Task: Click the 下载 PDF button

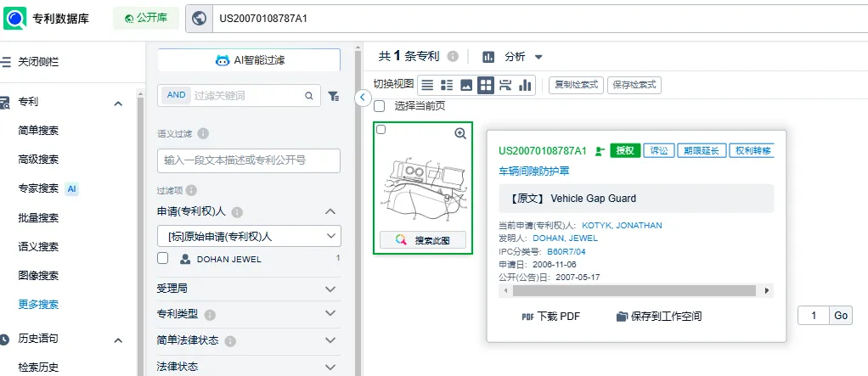Action: coord(551,317)
